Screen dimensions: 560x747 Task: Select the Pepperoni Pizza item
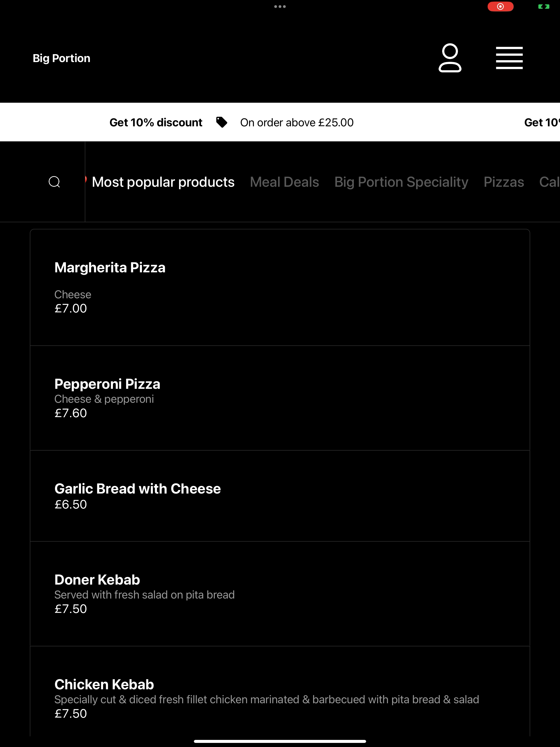280,398
